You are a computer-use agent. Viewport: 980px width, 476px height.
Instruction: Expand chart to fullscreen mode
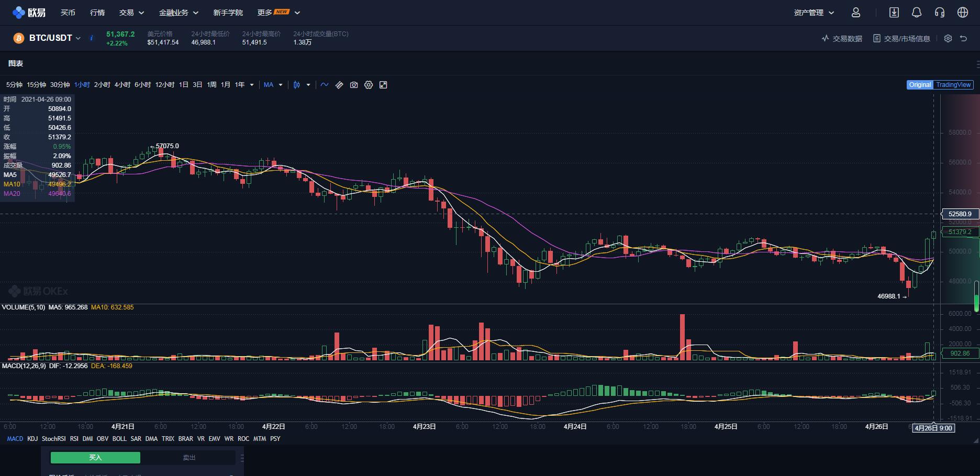[x=384, y=84]
